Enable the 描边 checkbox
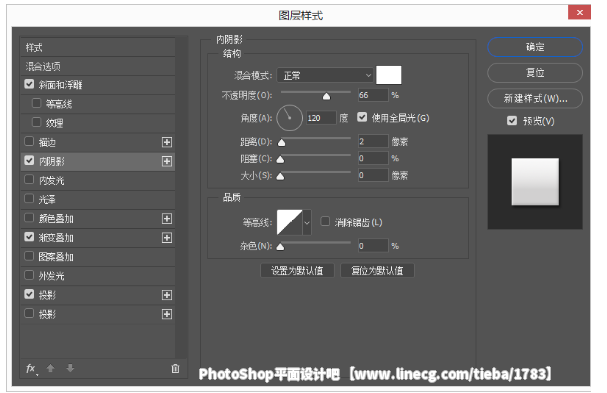The height and width of the screenshot is (393, 607). tap(29, 141)
